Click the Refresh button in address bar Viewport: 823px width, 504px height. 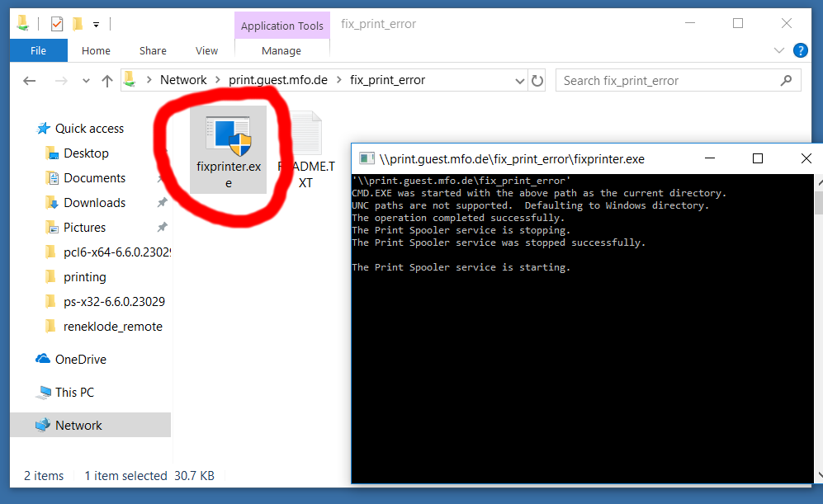tap(537, 81)
